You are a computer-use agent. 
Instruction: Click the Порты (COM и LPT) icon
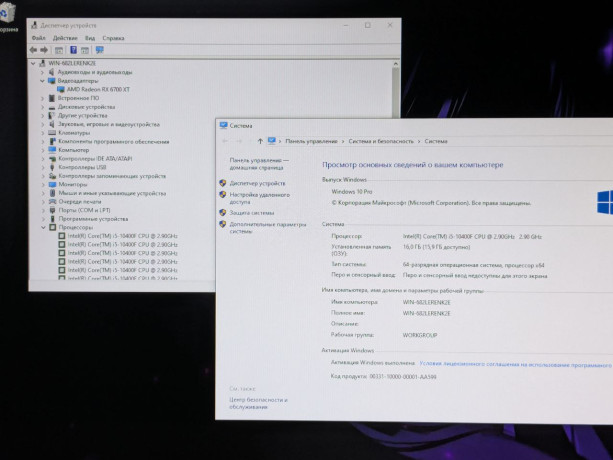coord(52,210)
